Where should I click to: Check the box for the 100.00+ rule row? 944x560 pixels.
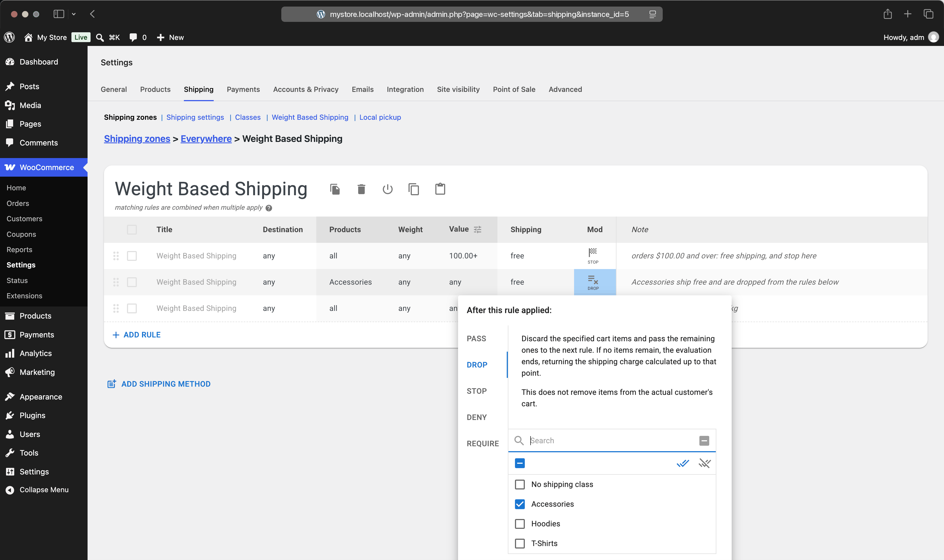tap(132, 256)
